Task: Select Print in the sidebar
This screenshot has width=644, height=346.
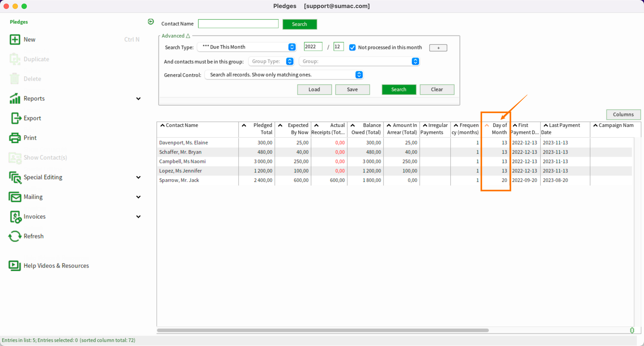Action: [x=30, y=138]
